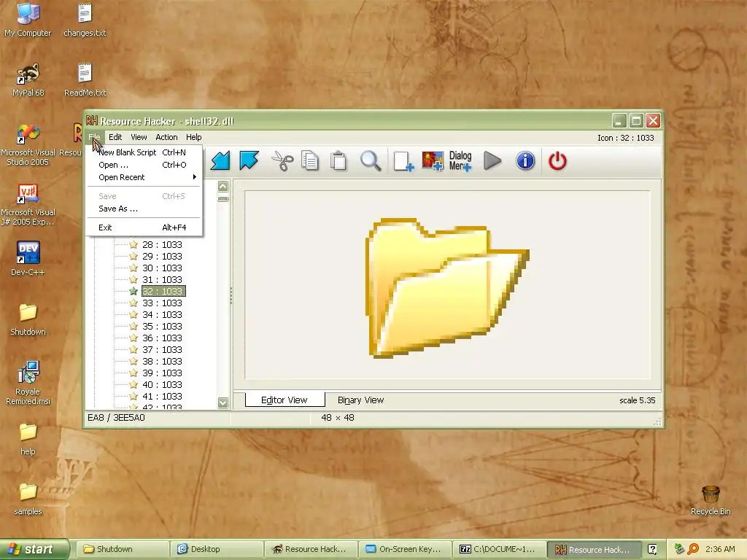This screenshot has width=747, height=560.
Task: Click Add new blank resource icon
Action: (x=403, y=161)
